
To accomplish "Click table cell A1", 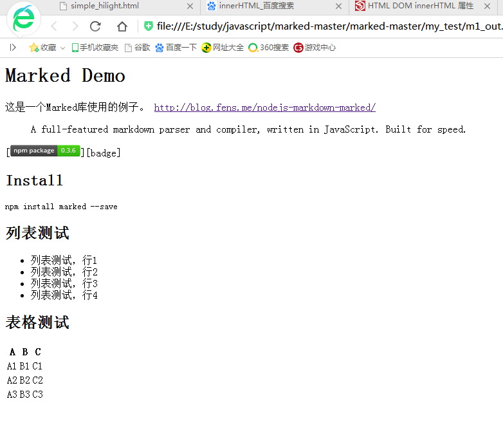I will tap(12, 366).
